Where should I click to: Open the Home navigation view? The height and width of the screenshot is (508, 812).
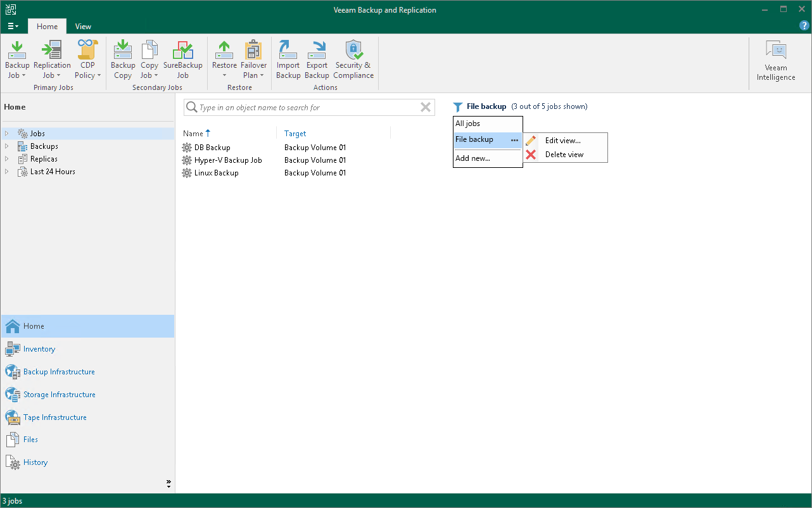pyautogui.click(x=87, y=326)
